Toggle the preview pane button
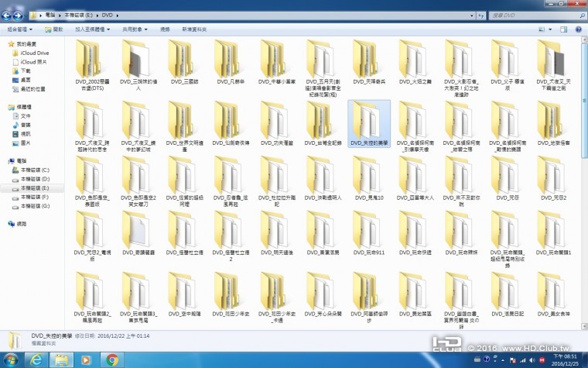This screenshot has height=368, width=588. coord(563,29)
